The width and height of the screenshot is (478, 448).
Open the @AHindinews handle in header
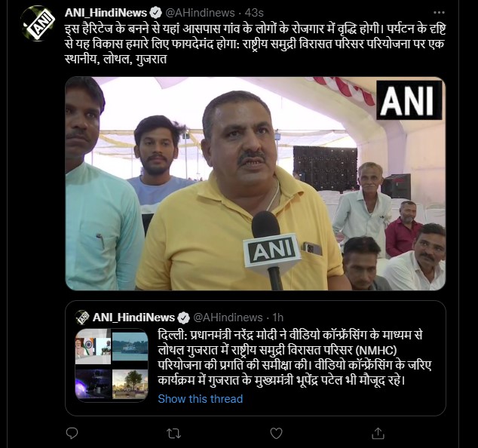(x=200, y=13)
